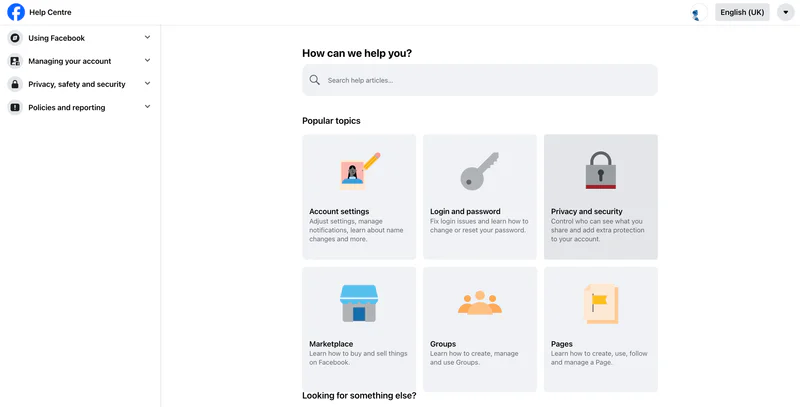
Task: Click the Using Facebook sidebar icon
Action: click(x=15, y=38)
